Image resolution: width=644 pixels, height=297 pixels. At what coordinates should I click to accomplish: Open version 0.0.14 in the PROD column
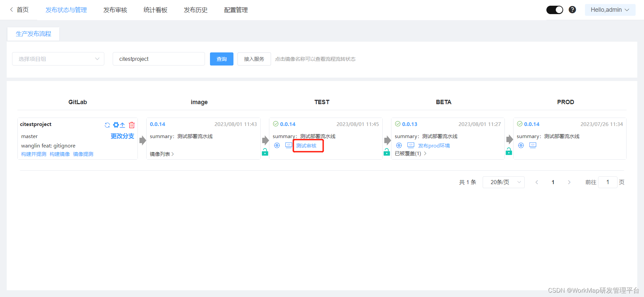(x=532, y=124)
